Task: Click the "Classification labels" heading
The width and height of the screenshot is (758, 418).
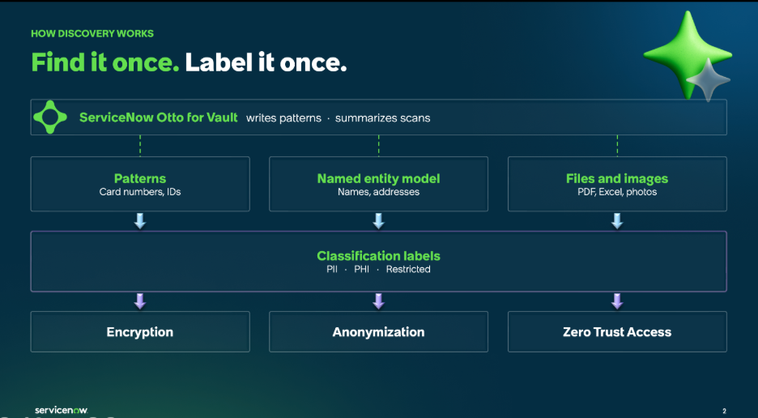Action: (x=379, y=256)
